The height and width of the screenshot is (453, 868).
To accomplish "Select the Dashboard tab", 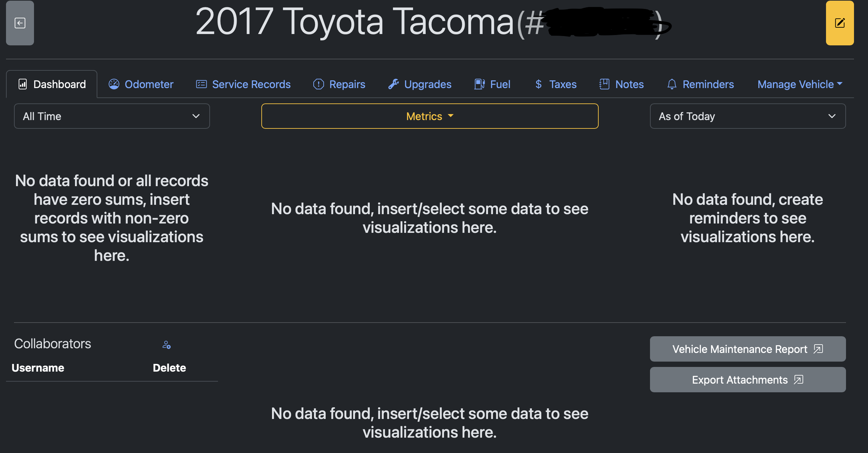I will [x=52, y=84].
